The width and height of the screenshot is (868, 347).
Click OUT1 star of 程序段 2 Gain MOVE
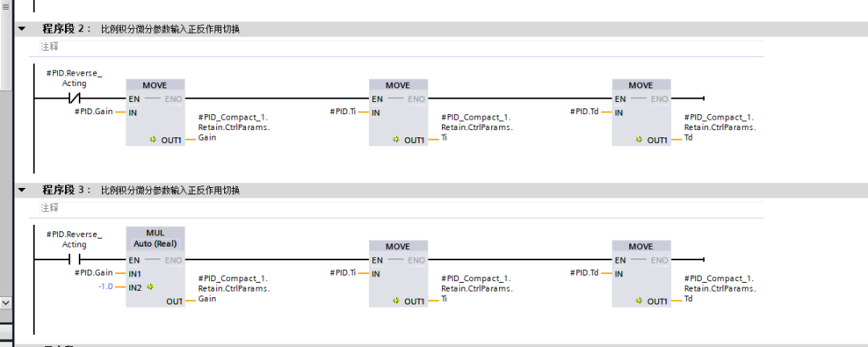pos(152,140)
